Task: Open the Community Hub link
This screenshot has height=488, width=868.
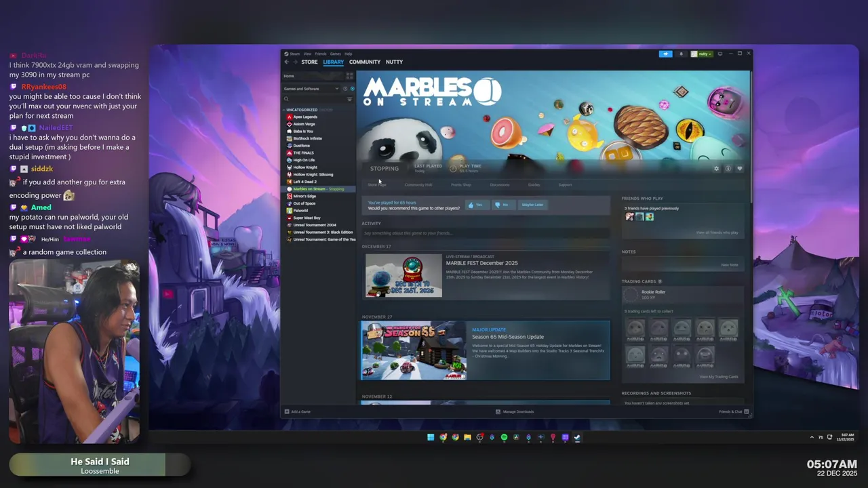Action: [x=418, y=184]
